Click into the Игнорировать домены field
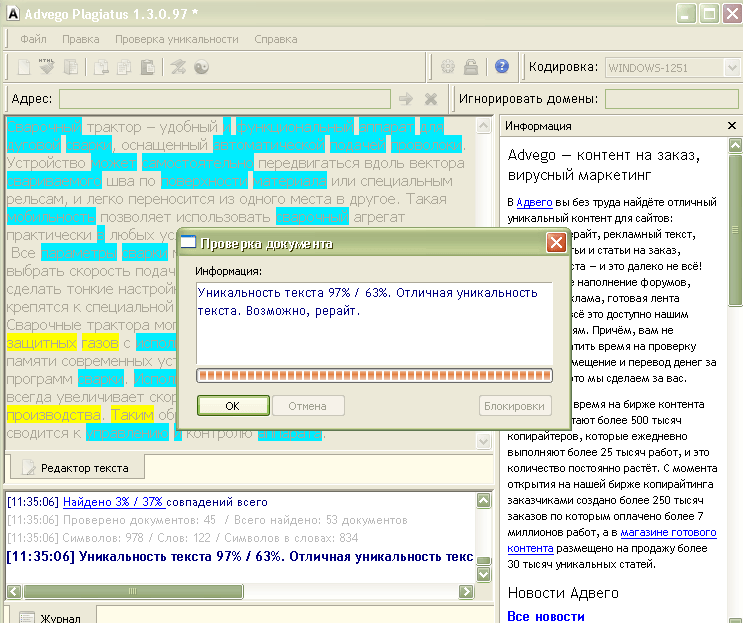 [x=672, y=99]
